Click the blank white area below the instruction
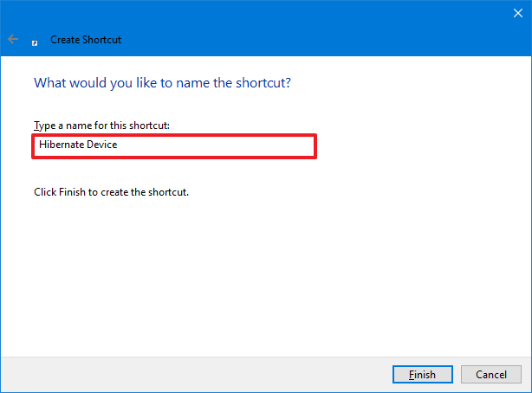 click(x=260, y=277)
